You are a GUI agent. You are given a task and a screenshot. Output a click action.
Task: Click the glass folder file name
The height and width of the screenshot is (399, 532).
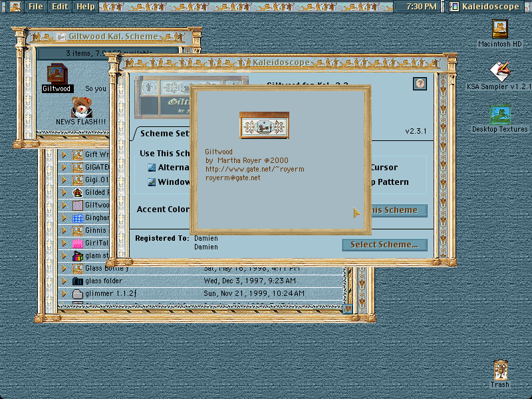coord(104,281)
